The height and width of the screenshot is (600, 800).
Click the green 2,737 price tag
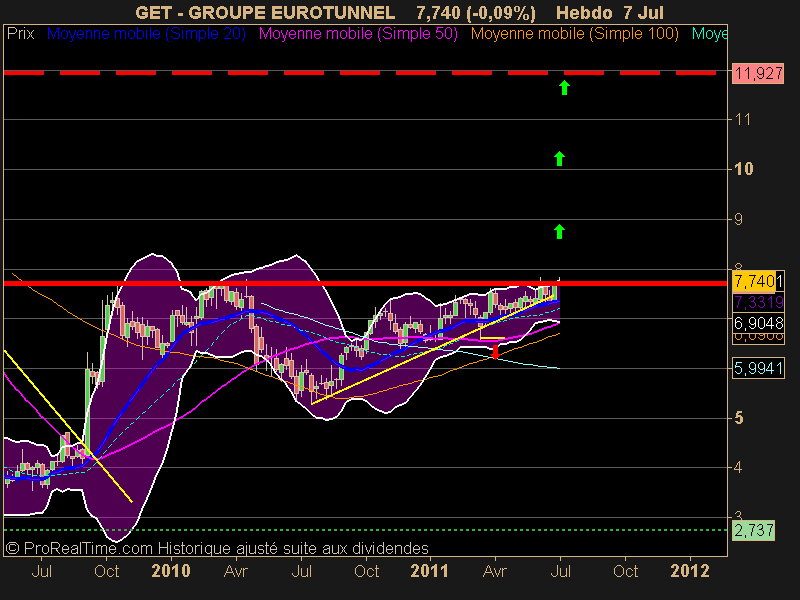pos(753,530)
